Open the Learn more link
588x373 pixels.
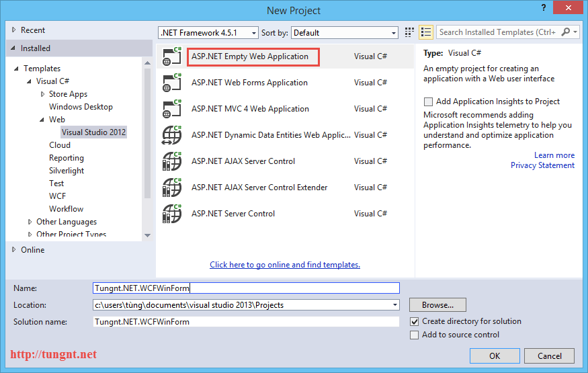click(x=554, y=155)
